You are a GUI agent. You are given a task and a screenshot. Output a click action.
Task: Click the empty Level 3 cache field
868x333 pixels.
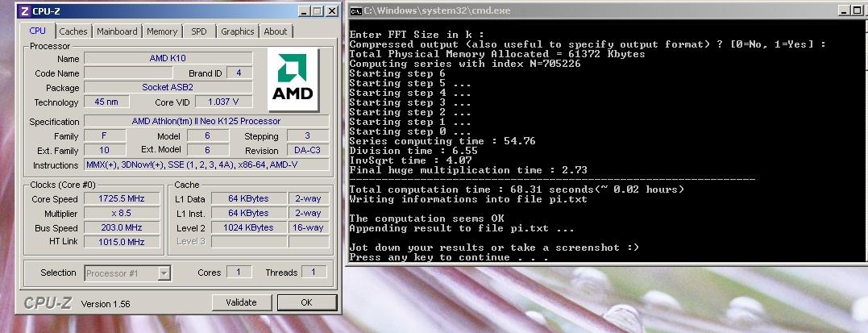(x=248, y=242)
